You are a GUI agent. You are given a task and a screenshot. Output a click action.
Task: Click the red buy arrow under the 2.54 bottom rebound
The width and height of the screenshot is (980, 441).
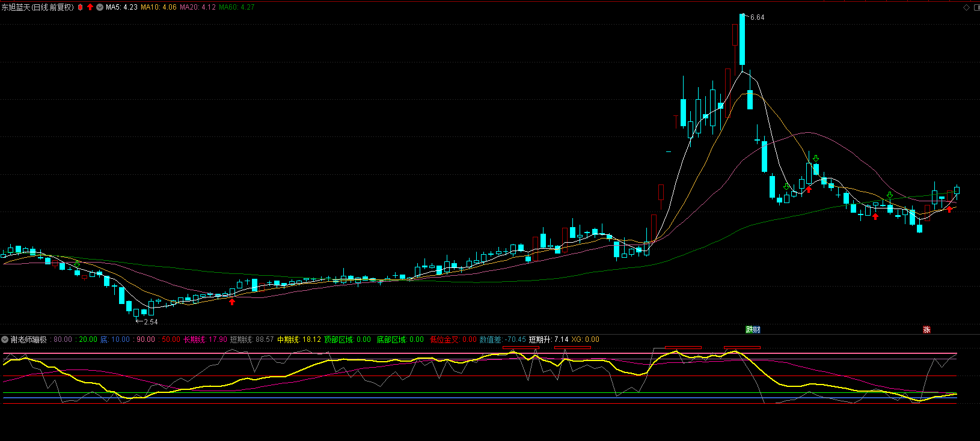click(x=232, y=302)
